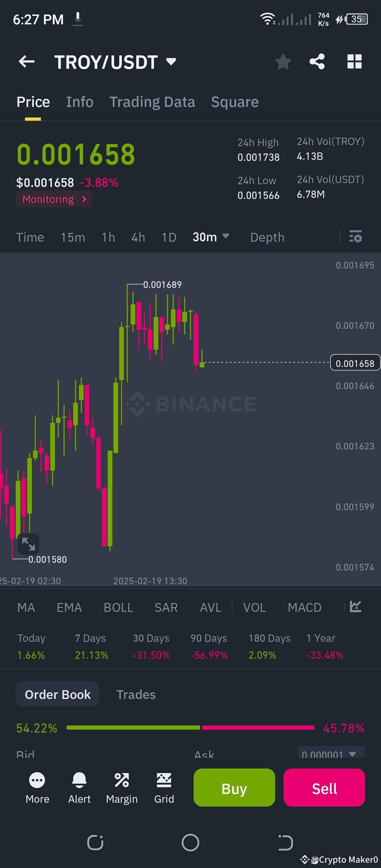Open the layout grid icon at top right
This screenshot has height=868, width=381.
point(354,61)
